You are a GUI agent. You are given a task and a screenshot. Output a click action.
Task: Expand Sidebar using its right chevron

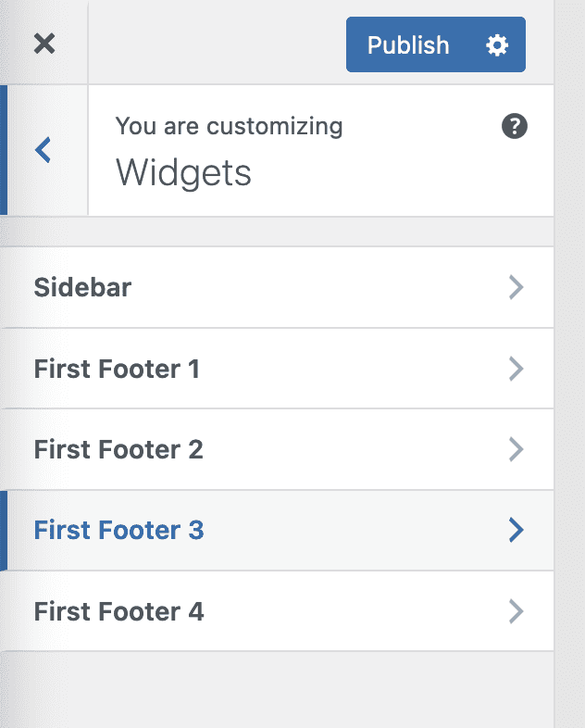coord(517,287)
